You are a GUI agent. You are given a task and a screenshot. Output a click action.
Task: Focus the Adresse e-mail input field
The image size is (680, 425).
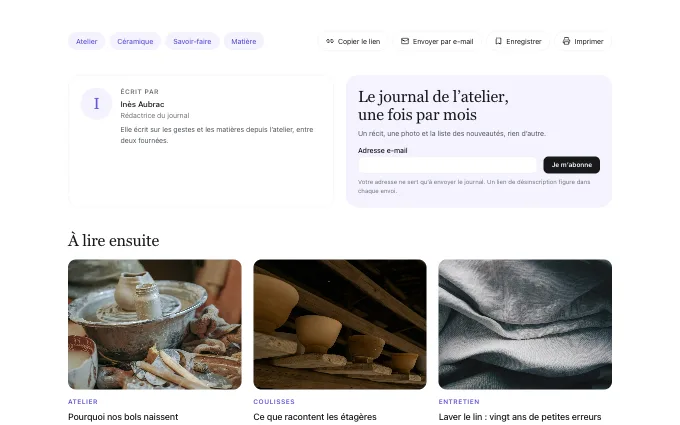pyautogui.click(x=447, y=165)
